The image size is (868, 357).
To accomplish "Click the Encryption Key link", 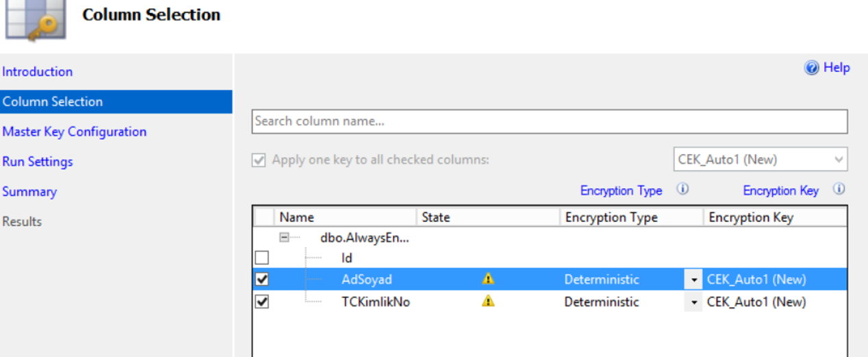I will [x=780, y=190].
